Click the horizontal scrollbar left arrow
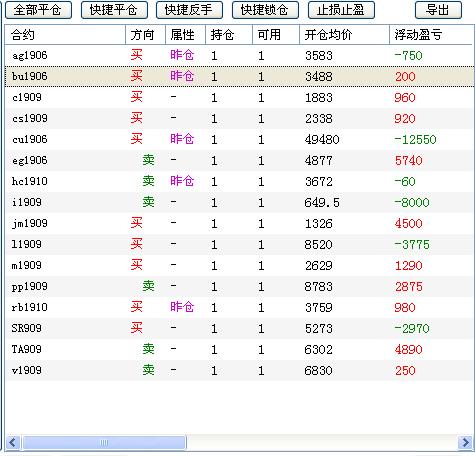The height and width of the screenshot is (456, 475). click(x=13, y=443)
